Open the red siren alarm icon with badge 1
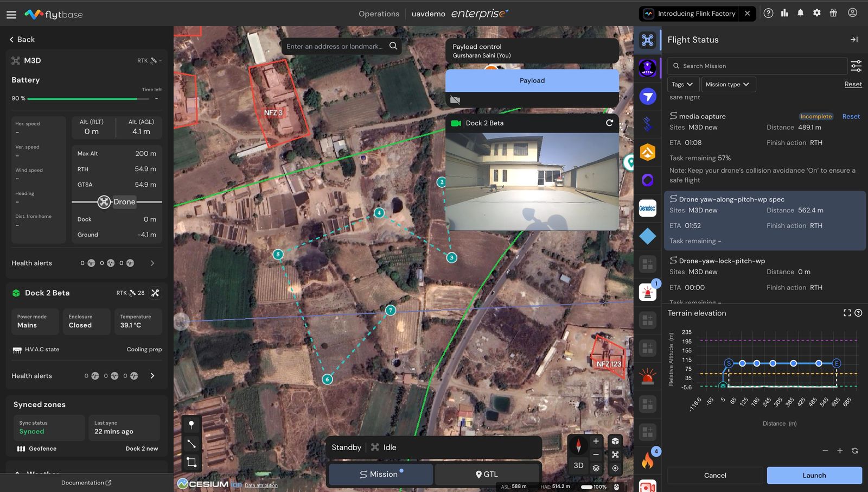Viewport: 868px width, 492px height. click(x=648, y=292)
